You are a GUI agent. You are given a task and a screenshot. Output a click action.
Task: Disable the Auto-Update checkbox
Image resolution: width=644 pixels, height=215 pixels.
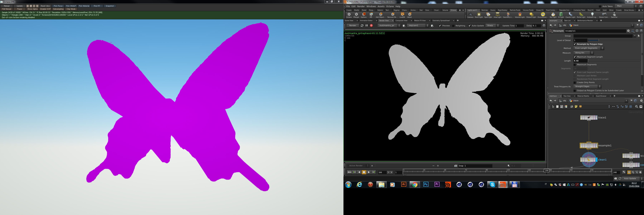(x=470, y=25)
